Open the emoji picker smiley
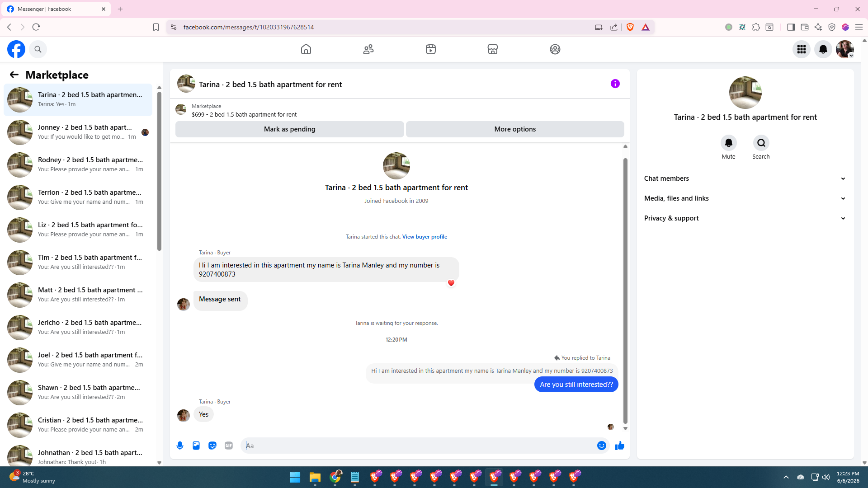The height and width of the screenshot is (488, 868). click(x=602, y=446)
